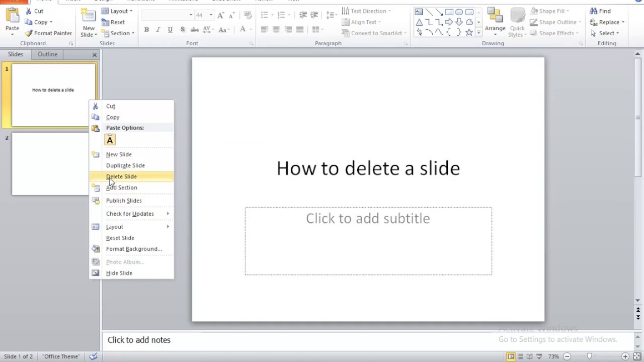Click the Format Painter brush icon
This screenshot has height=362, width=644.
29,33
